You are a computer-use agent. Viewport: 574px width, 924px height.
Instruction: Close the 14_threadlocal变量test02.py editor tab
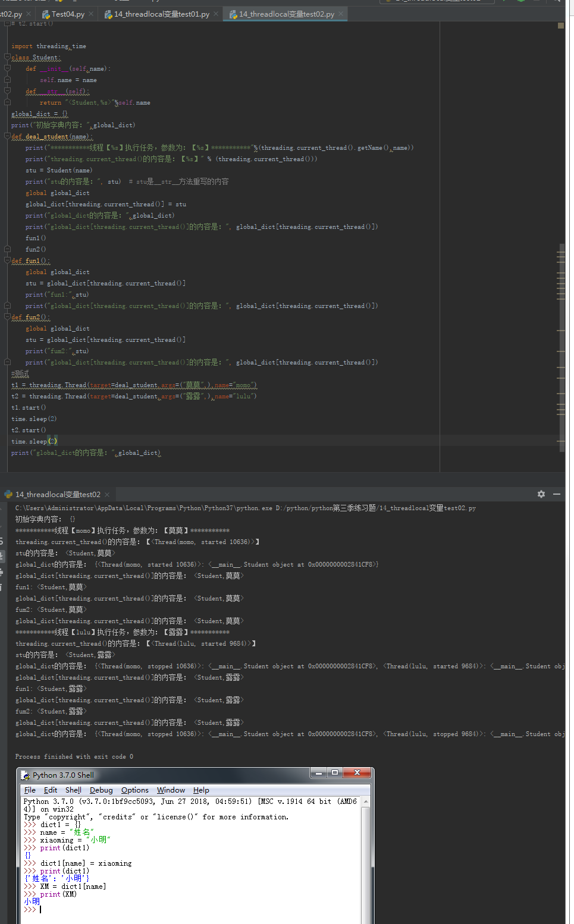pyautogui.click(x=341, y=14)
